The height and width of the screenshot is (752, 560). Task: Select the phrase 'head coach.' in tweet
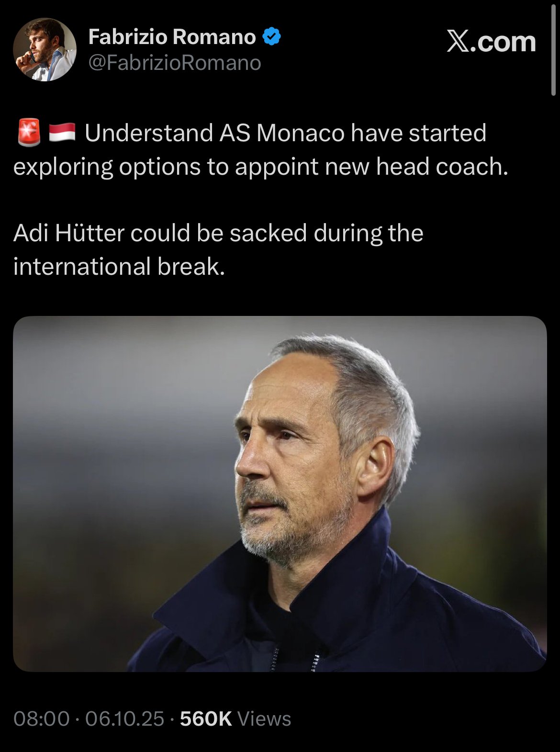coord(442,167)
